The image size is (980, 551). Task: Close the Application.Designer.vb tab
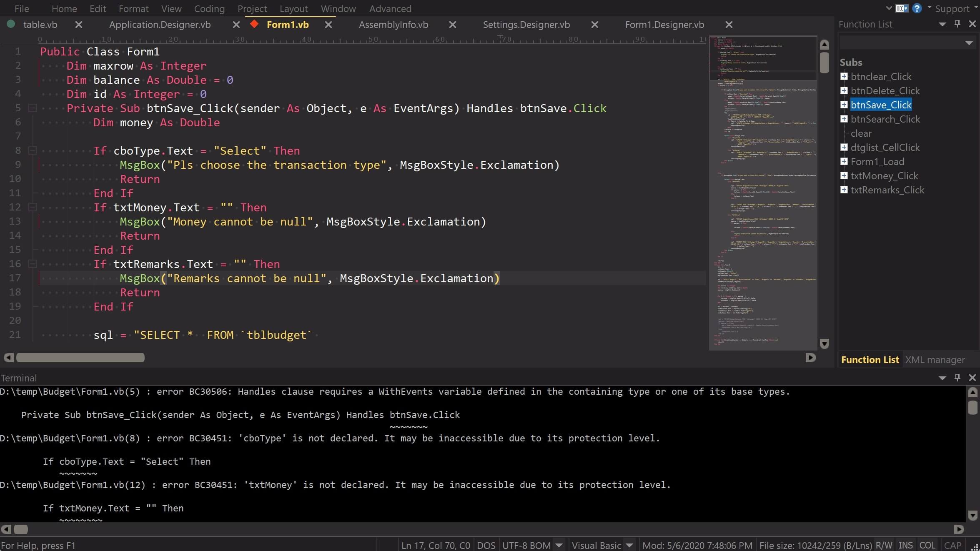(236, 25)
